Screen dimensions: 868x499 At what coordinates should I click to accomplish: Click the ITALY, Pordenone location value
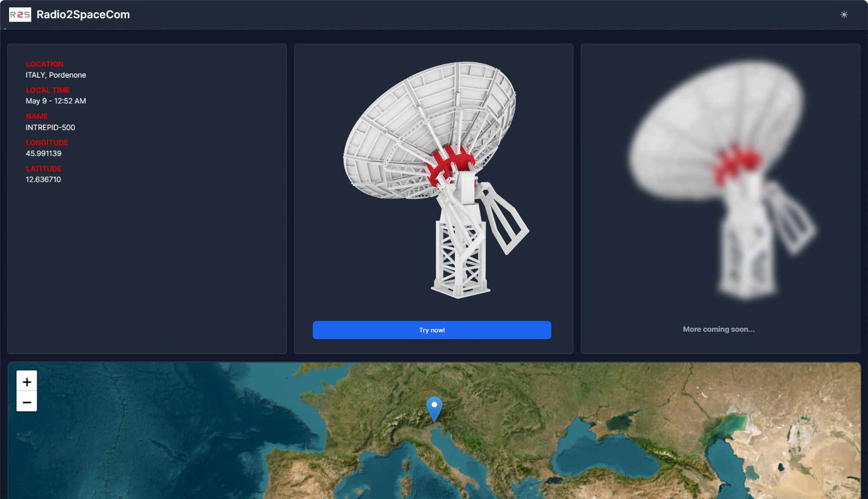click(56, 75)
